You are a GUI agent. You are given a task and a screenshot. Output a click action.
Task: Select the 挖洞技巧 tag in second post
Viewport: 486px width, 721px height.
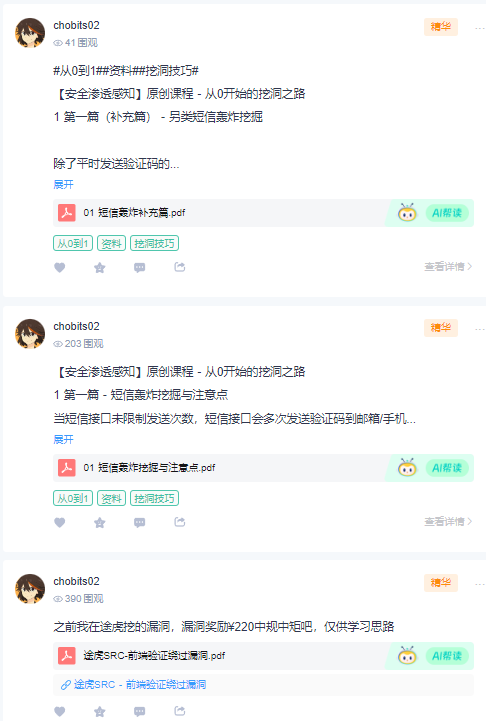click(154, 498)
